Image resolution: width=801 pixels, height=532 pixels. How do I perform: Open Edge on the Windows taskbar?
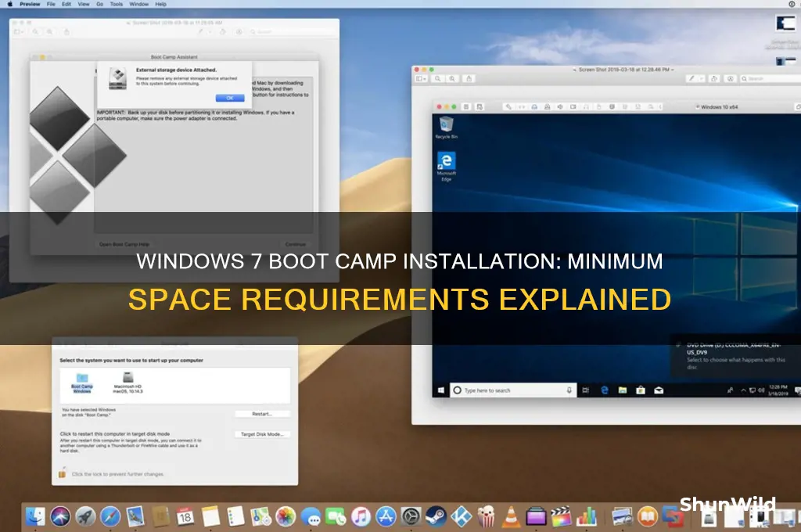coord(605,390)
